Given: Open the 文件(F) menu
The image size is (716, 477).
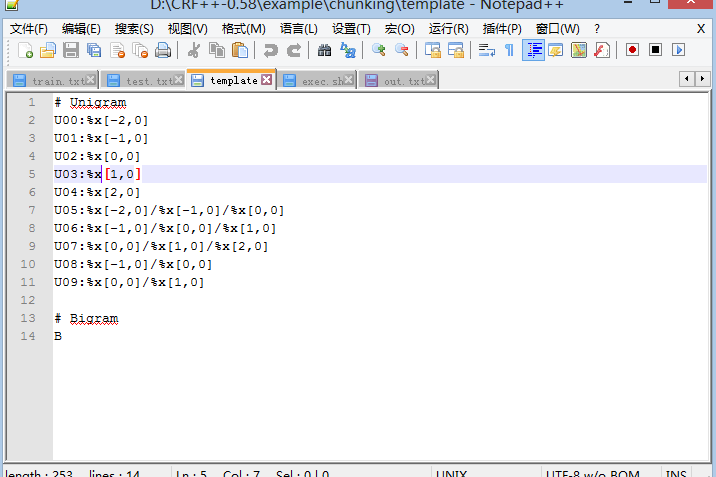Looking at the screenshot, I should (29, 29).
